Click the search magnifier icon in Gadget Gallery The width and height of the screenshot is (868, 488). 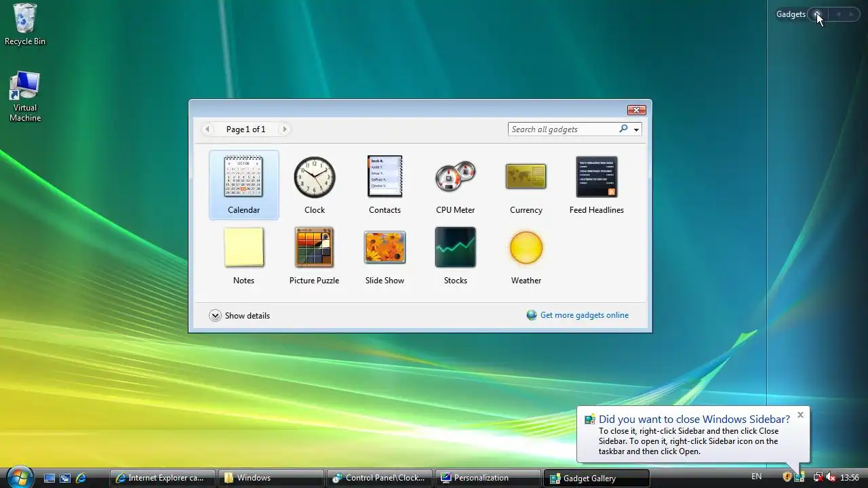pyautogui.click(x=623, y=129)
